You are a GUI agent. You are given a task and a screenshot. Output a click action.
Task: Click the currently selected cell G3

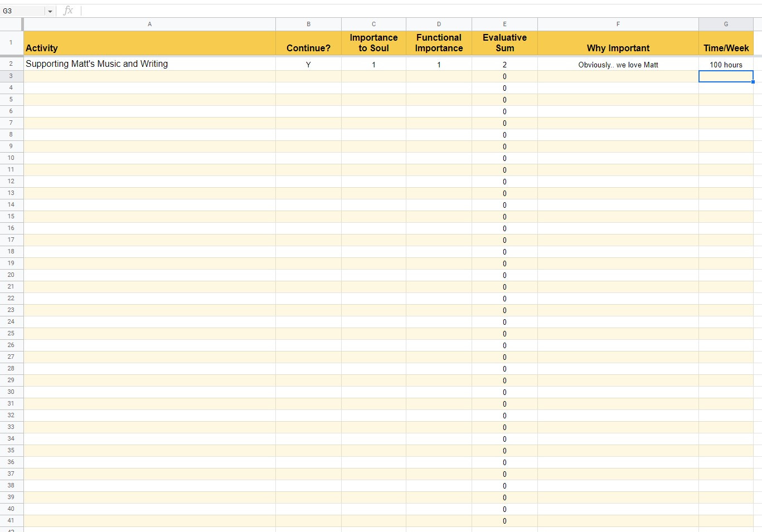tap(726, 76)
